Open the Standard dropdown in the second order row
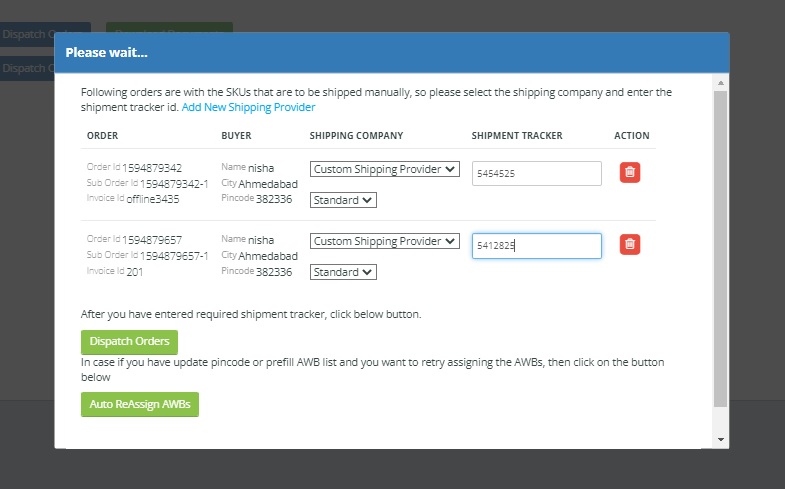This screenshot has height=489, width=785. pos(343,272)
